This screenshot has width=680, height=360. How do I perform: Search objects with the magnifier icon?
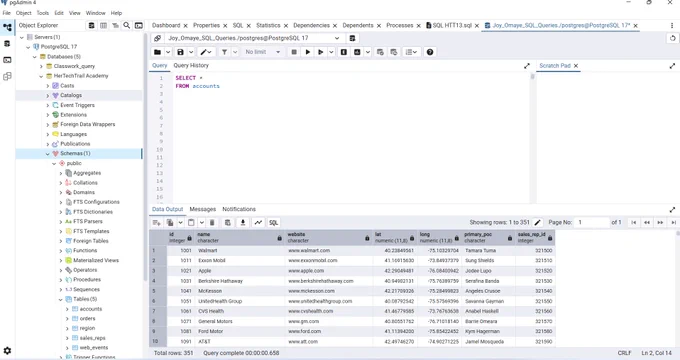pyautogui.click(x=127, y=26)
